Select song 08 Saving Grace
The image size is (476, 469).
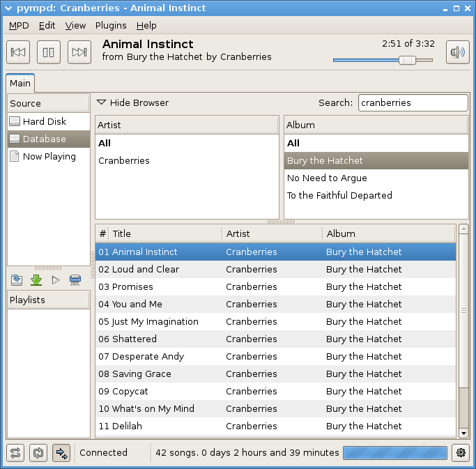[276, 374]
